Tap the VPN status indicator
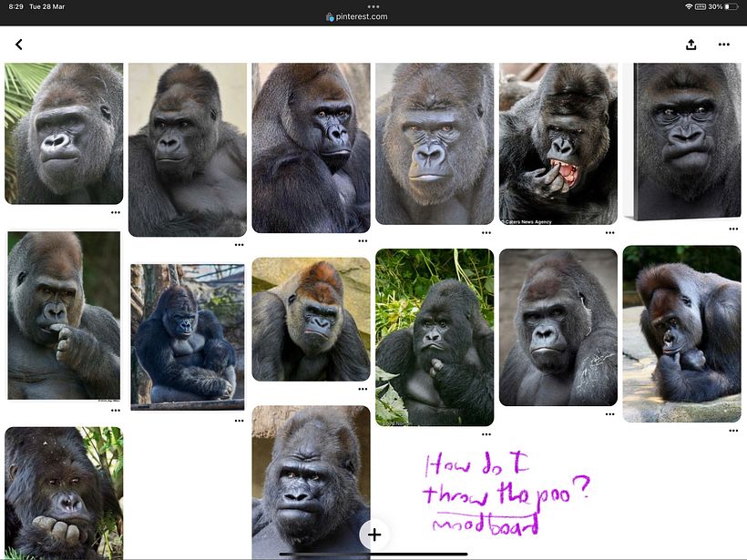 click(x=701, y=6)
